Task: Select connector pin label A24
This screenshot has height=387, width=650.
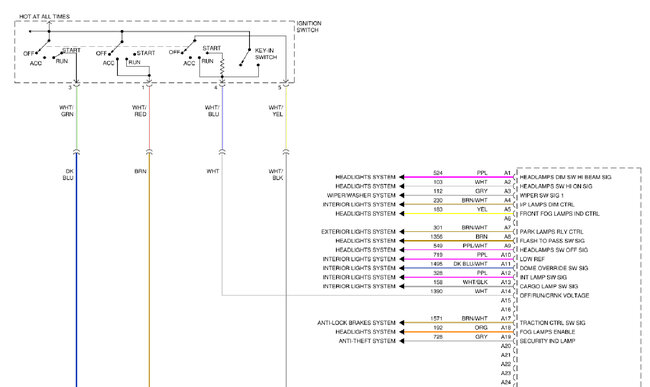Action: [x=506, y=382]
